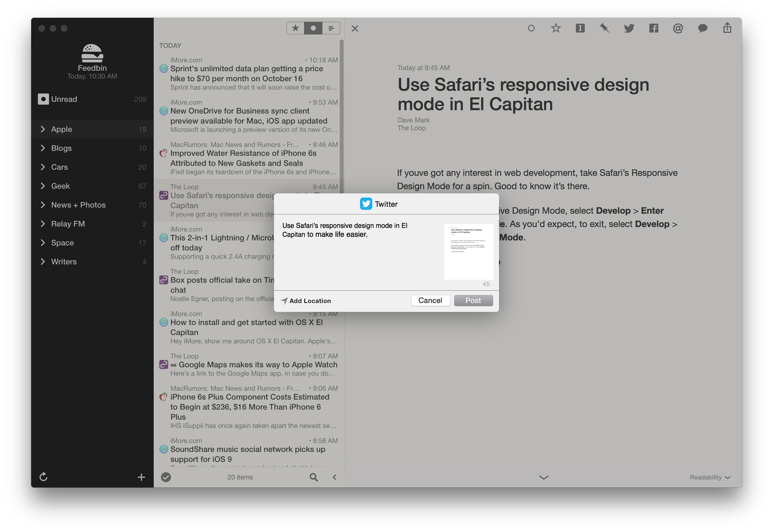Collapse the list with left chevron
Viewport: 773px width, 532px height.
point(334,477)
